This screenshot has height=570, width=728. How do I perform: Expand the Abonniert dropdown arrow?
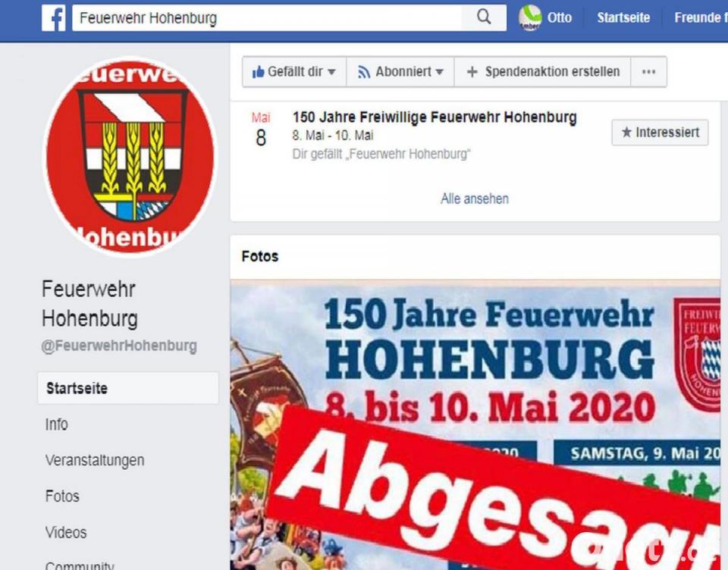point(439,72)
